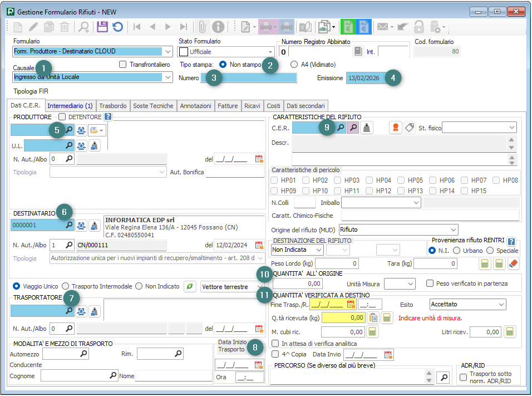Click the blue Refresh arrow toolbar icon
532x396 pixels.
tap(117, 26)
